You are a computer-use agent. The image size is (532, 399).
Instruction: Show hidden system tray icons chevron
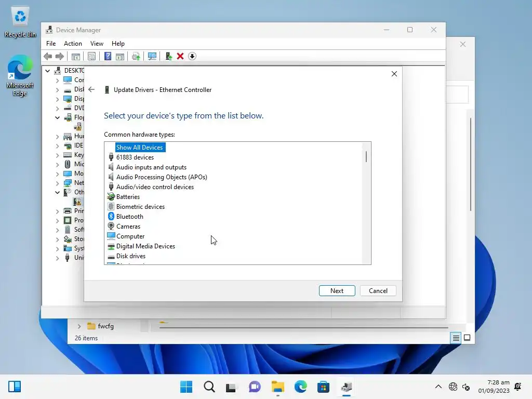coord(438,387)
